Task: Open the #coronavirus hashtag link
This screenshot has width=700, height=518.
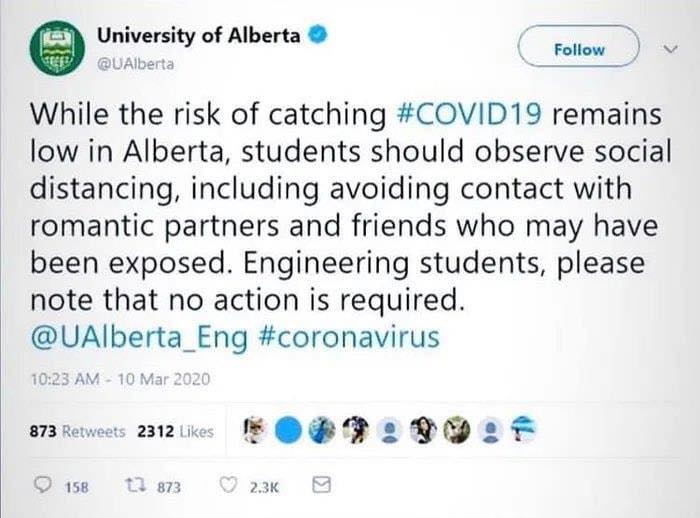Action: pyautogui.click(x=349, y=337)
